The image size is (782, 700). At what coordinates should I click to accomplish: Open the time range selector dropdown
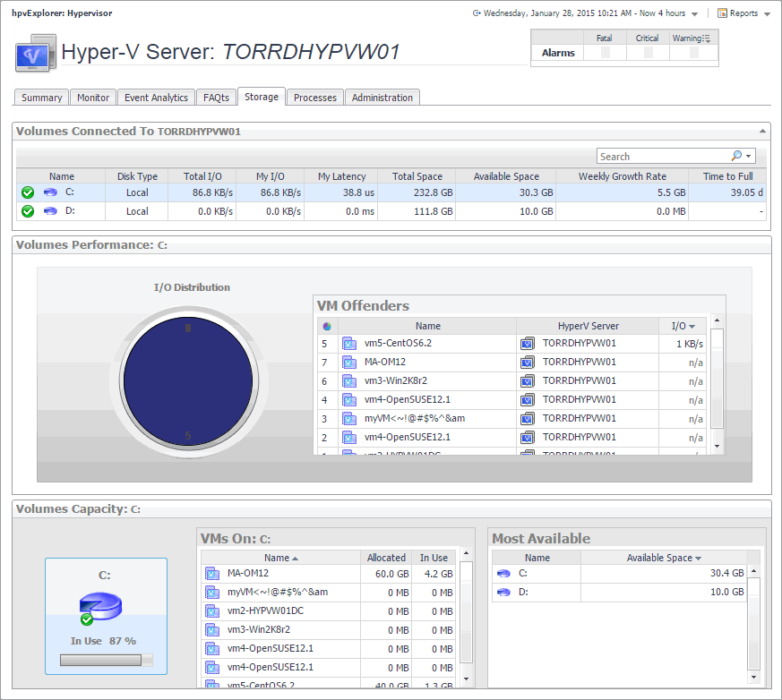coord(693,13)
